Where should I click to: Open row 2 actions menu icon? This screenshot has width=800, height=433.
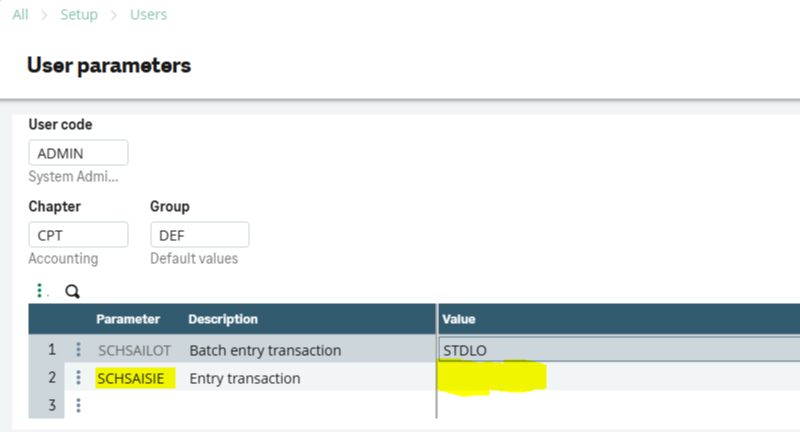click(x=78, y=378)
